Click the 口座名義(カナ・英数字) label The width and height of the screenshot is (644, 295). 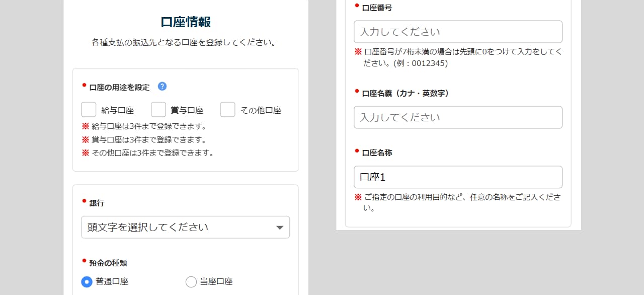pos(406,93)
